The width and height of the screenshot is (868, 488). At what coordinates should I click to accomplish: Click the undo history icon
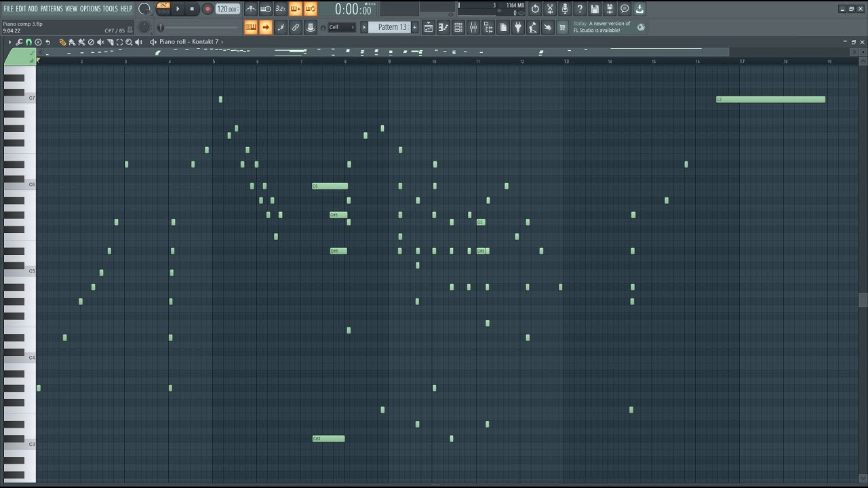click(x=535, y=9)
